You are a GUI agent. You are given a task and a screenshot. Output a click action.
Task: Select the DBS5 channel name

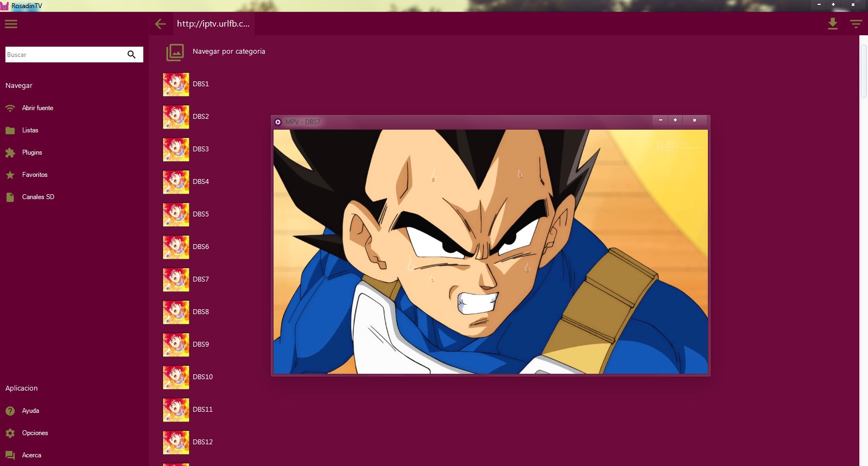coord(201,214)
